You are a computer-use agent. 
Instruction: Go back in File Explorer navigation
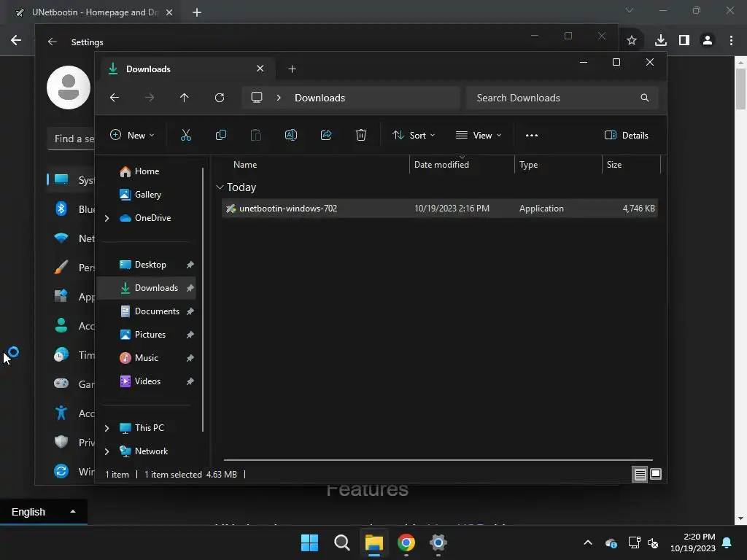tap(115, 98)
